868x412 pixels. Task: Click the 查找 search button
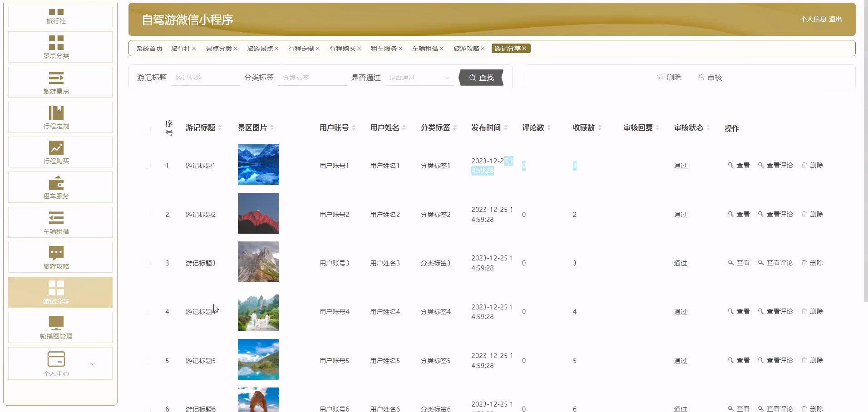point(481,78)
